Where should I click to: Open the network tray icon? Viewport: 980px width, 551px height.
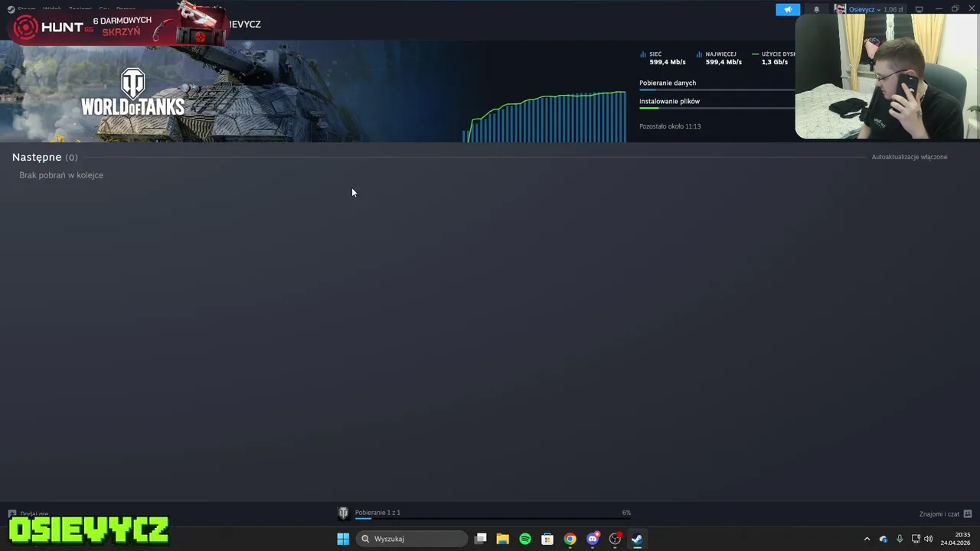(x=916, y=539)
